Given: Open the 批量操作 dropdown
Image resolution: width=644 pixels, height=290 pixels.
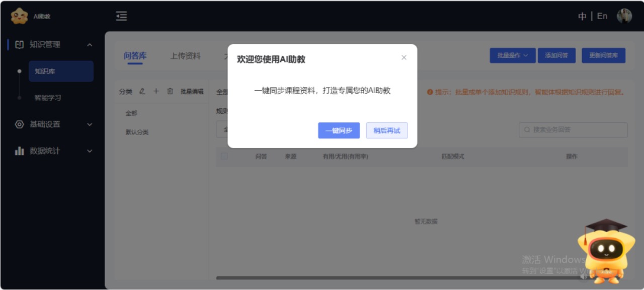Looking at the screenshot, I should pos(512,55).
